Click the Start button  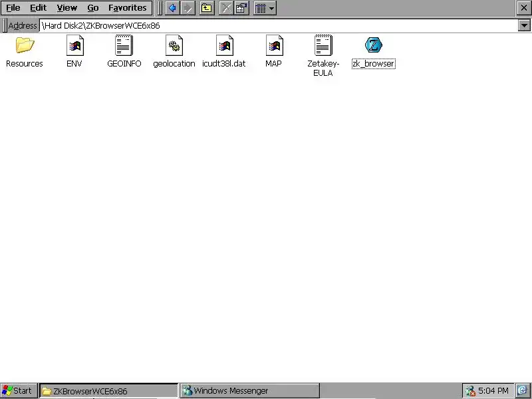19,391
